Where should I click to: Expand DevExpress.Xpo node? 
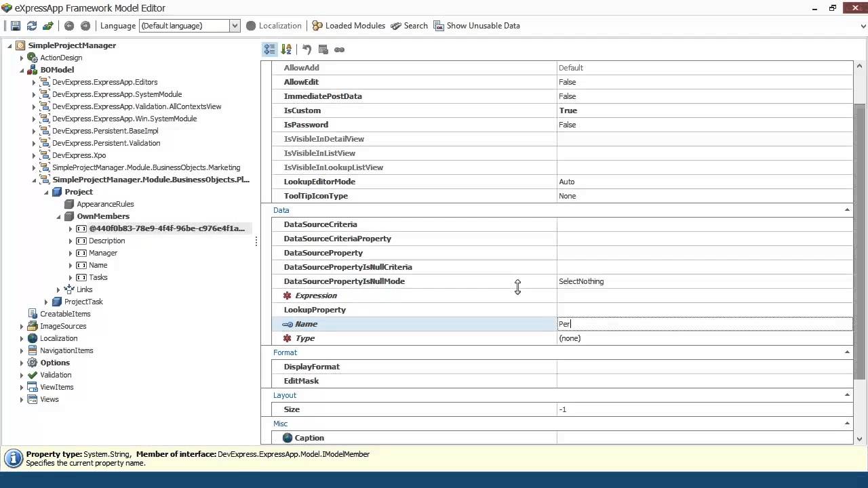tap(34, 155)
